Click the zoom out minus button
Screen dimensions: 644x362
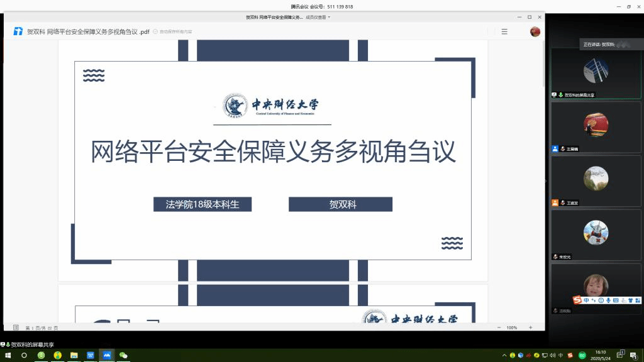(498, 327)
